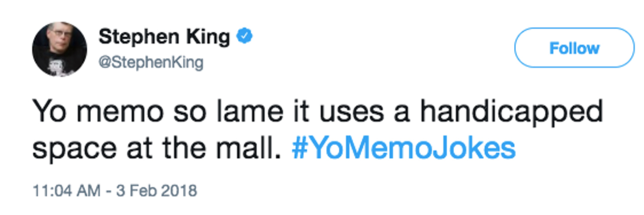Image resolution: width=644 pixels, height=215 pixels.
Task: Click the rounded blue-outlined Follow pill
Action: pyautogui.click(x=574, y=48)
